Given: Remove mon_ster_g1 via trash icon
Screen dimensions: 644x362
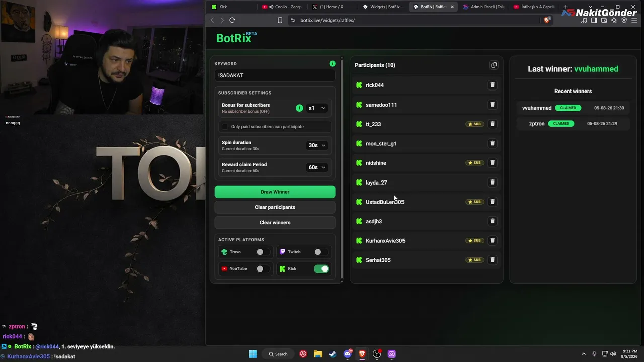Looking at the screenshot, I should tap(493, 143).
